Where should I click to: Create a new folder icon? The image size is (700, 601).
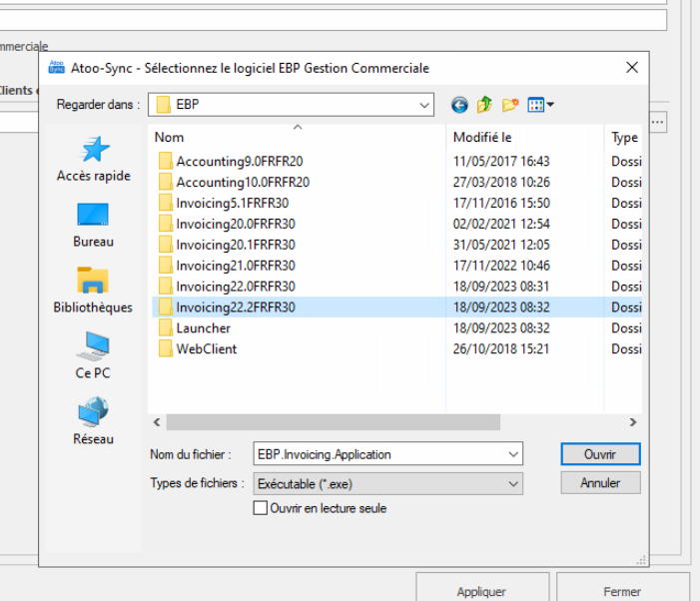click(x=510, y=105)
